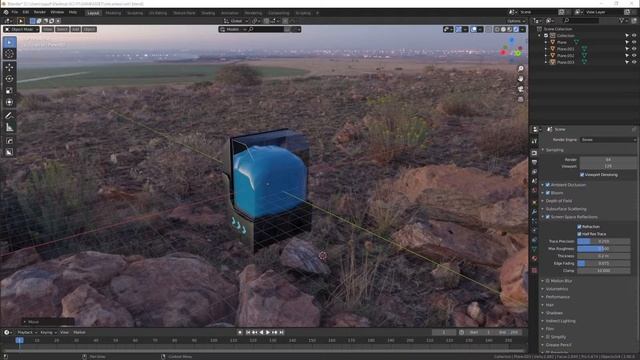Switch to the Modeling workspace tab

point(113,13)
